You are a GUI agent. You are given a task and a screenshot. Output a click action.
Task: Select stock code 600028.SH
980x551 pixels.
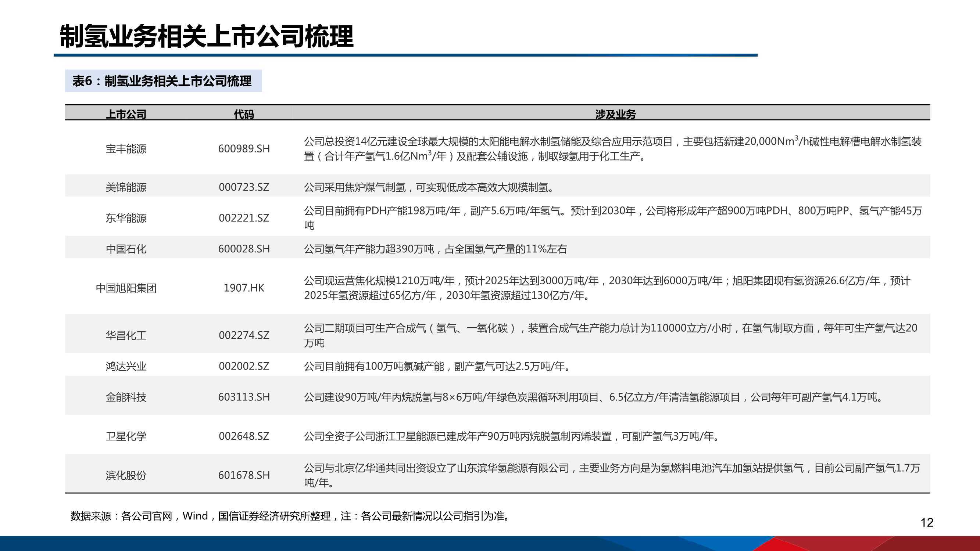pyautogui.click(x=244, y=249)
